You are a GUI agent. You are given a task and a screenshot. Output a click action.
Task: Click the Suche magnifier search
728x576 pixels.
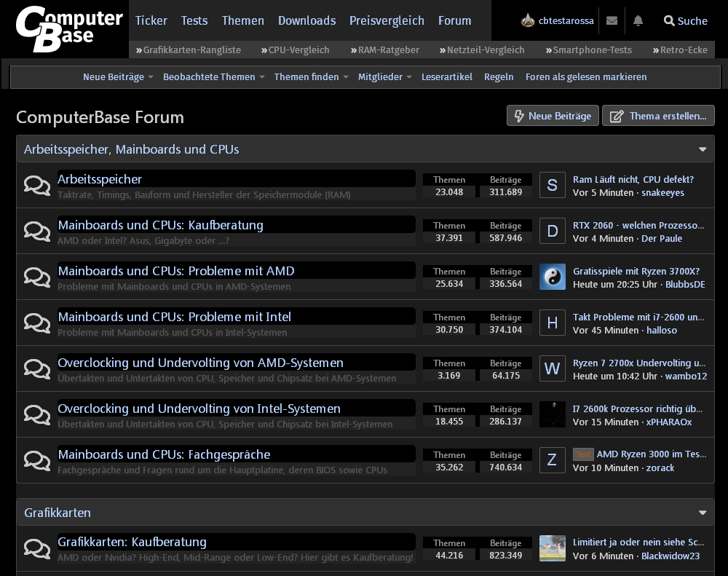pos(686,21)
